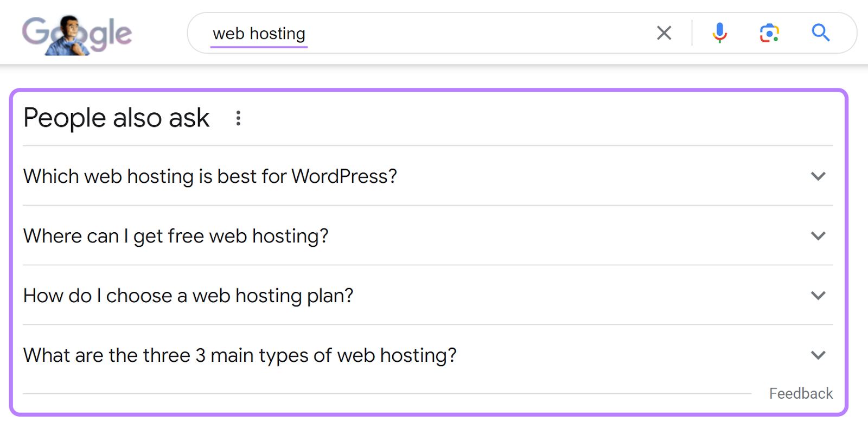
Task: Expand the WordPress hosting question
Action: [x=818, y=176]
